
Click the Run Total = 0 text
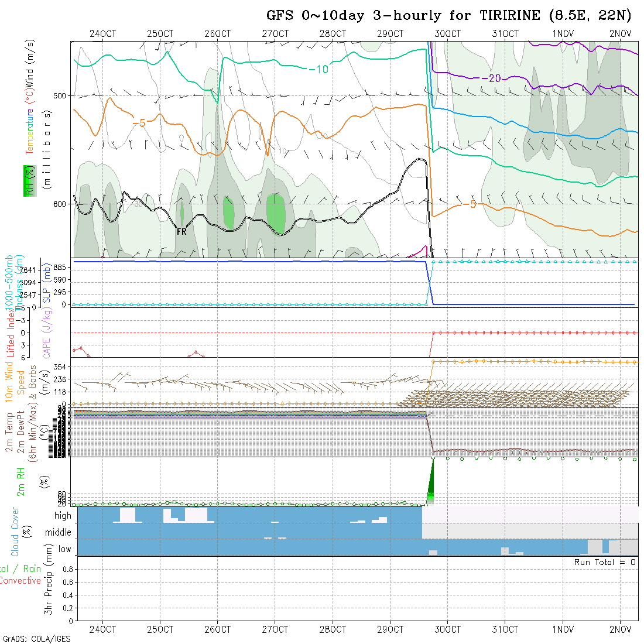605,562
